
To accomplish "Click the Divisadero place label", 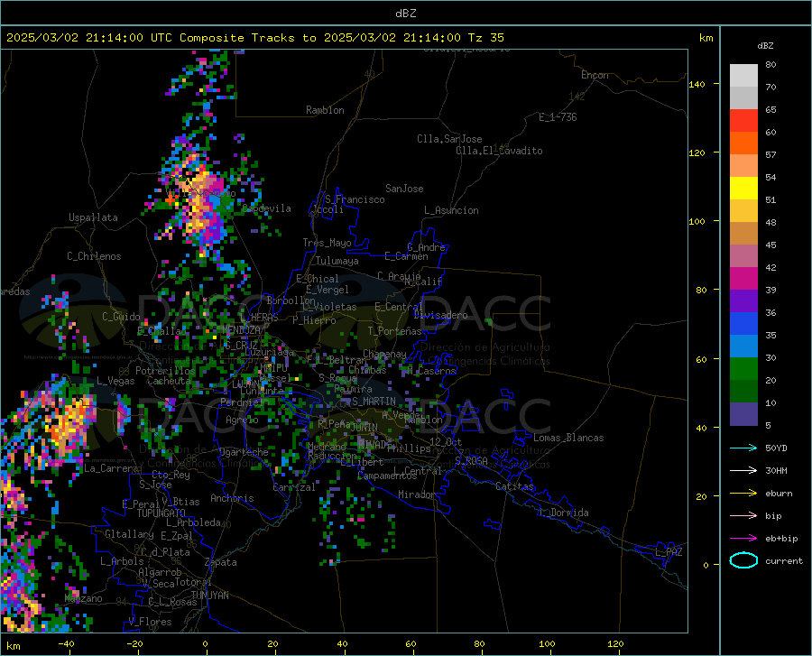I will [440, 315].
